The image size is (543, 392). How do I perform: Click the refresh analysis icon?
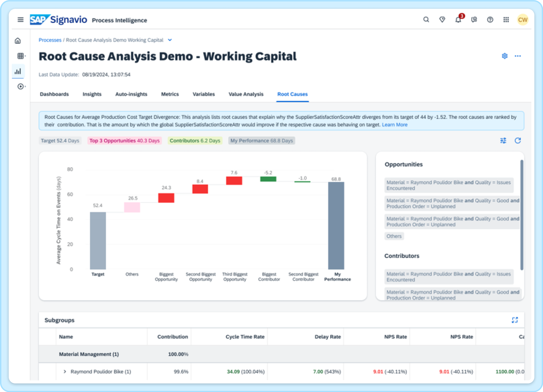[x=518, y=141]
